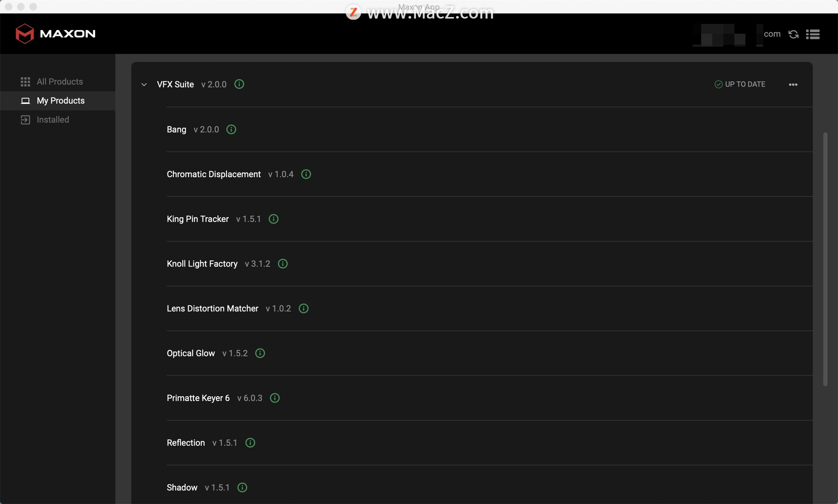The image size is (838, 504).
Task: Click VFX Suite info icon
Action: pos(239,84)
